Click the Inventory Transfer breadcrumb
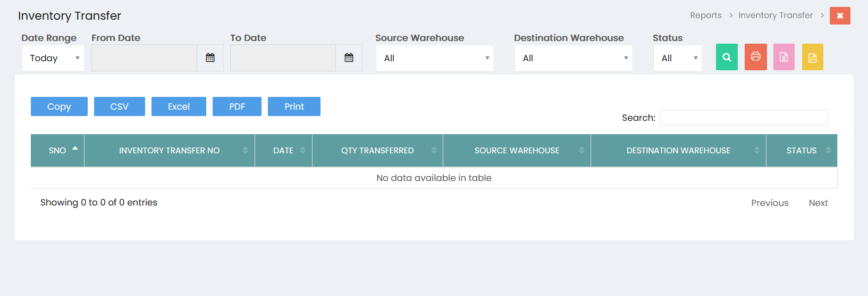 point(776,15)
